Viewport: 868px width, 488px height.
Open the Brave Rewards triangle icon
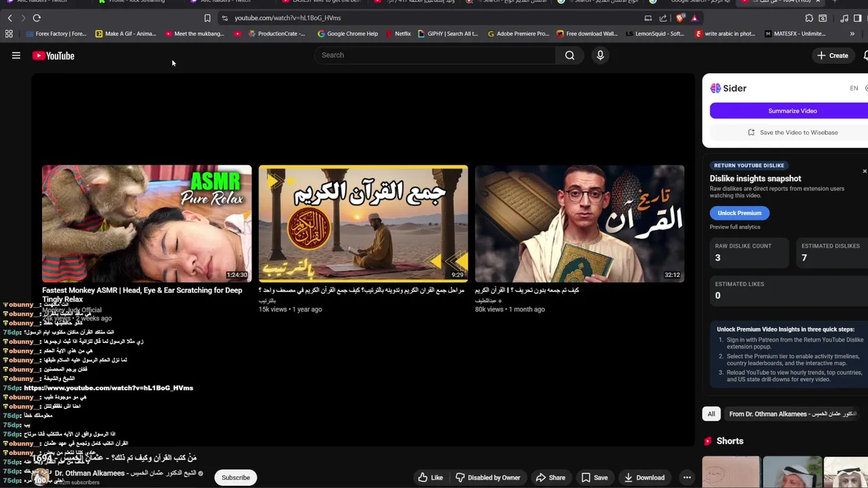[x=694, y=18]
